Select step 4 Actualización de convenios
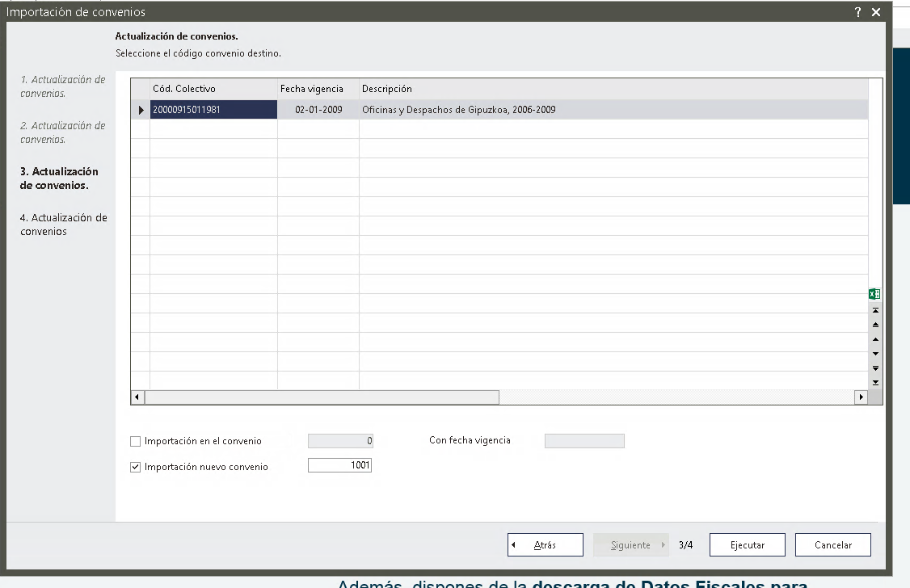This screenshot has width=910, height=588. coord(63,225)
